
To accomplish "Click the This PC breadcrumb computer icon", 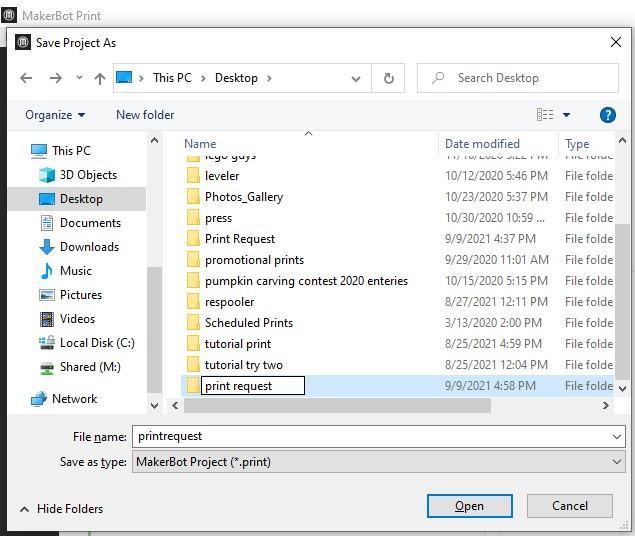I will [124, 77].
